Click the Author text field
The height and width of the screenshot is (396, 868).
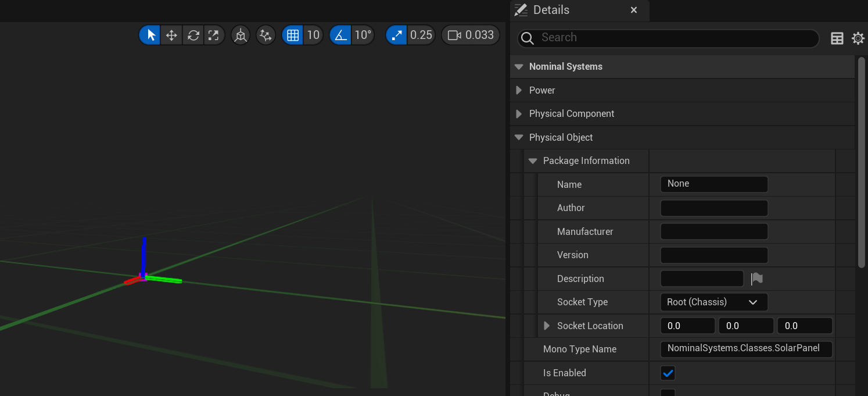[714, 208]
